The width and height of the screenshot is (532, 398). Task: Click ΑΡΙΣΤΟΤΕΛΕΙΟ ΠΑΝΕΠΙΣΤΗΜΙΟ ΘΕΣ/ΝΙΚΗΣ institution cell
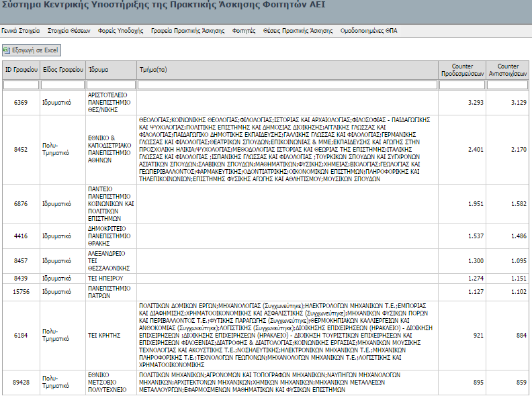click(x=111, y=103)
